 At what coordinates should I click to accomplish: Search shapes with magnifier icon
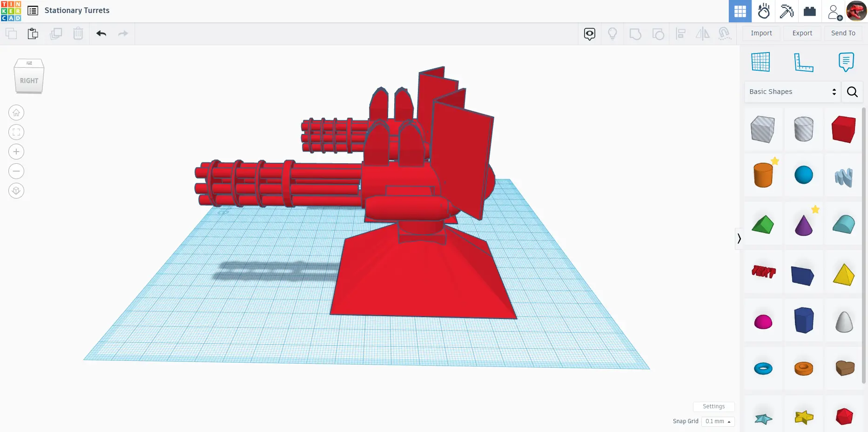[852, 92]
